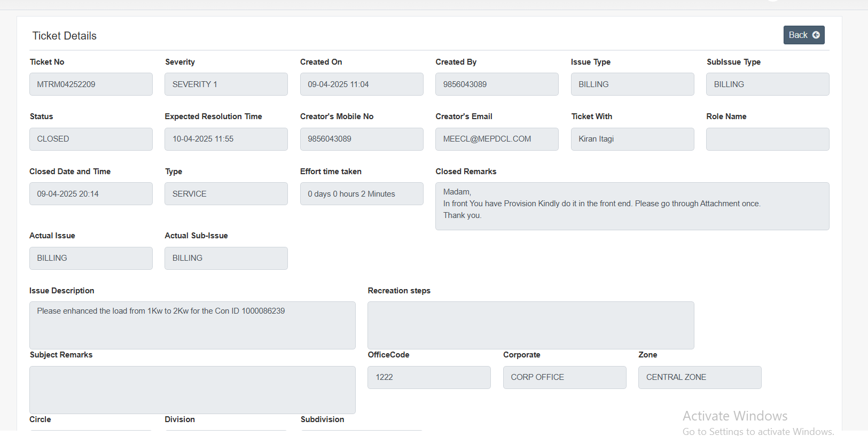Click the OfficeCode field

(x=429, y=377)
